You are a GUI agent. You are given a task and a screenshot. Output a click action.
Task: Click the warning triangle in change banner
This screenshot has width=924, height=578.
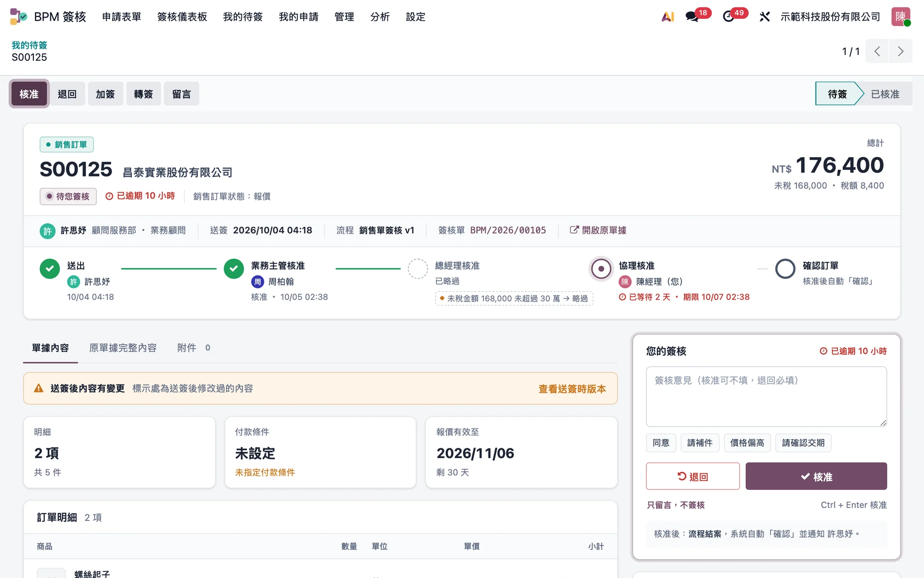click(x=39, y=388)
